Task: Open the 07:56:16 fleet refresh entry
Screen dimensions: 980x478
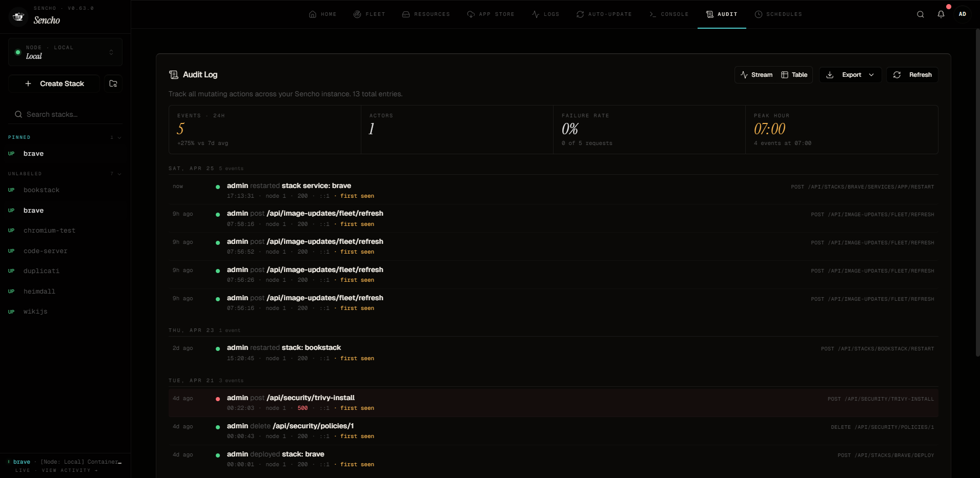Action: pyautogui.click(x=553, y=303)
